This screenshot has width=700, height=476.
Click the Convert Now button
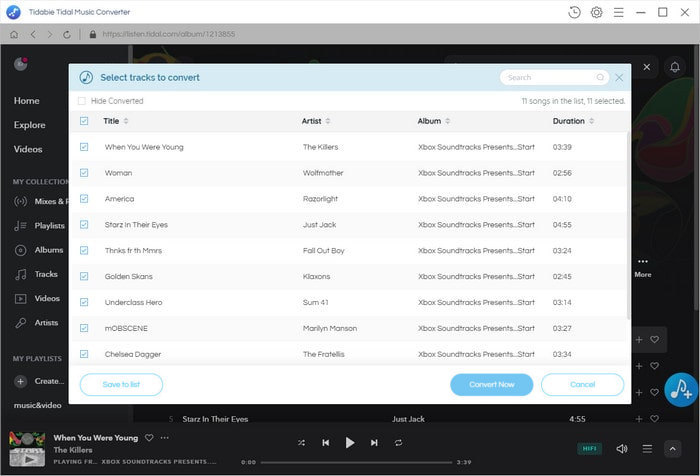tap(492, 384)
